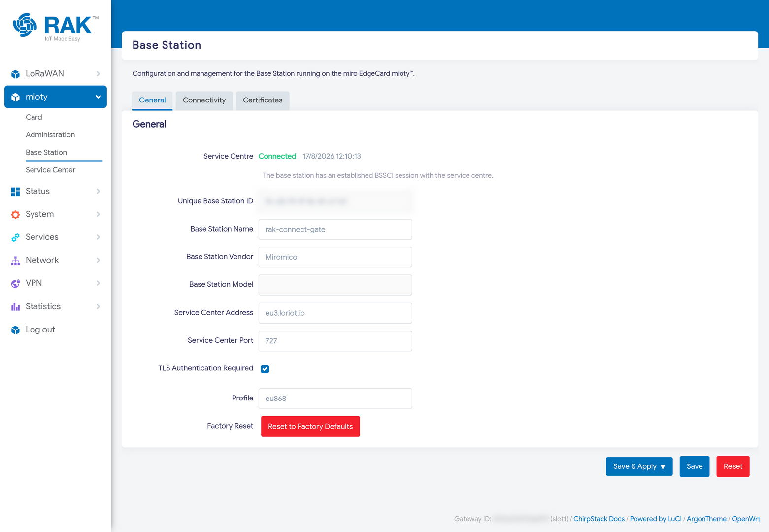Click the red Reset button
The image size is (769, 532).
(733, 466)
